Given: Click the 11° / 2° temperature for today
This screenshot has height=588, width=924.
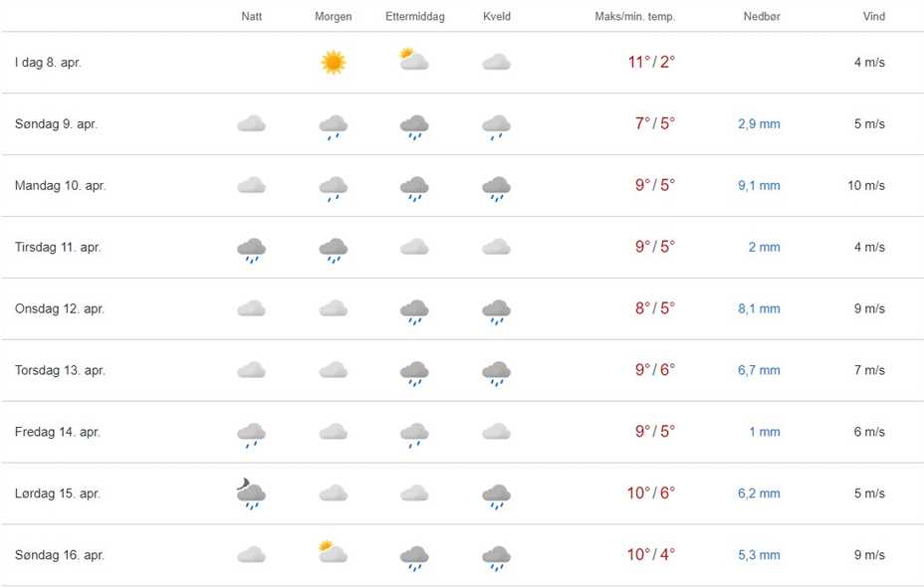Looking at the screenshot, I should tap(651, 63).
